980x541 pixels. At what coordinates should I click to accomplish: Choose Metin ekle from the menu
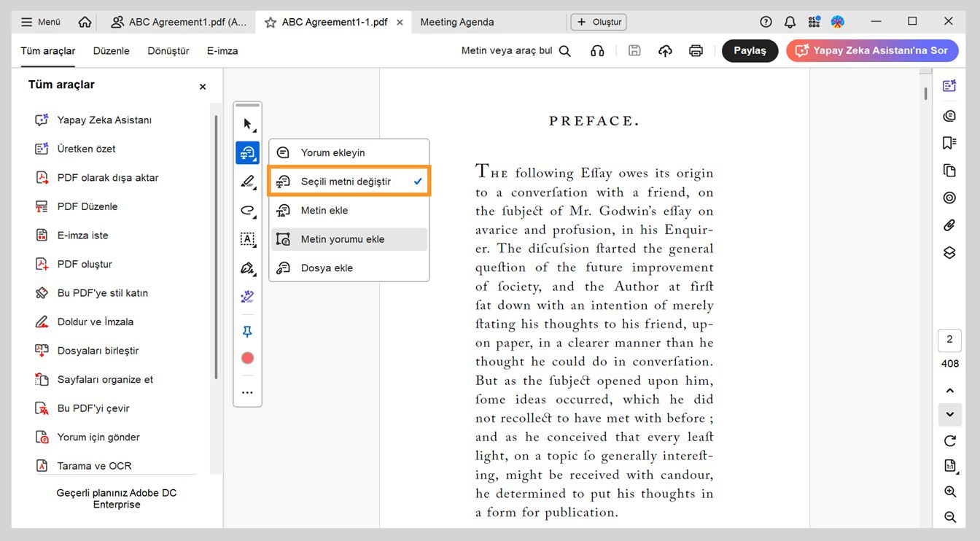pos(349,210)
